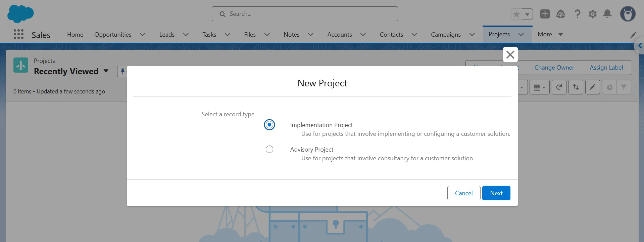Click the Assign Label button
This screenshot has width=644, height=242.
(x=606, y=68)
